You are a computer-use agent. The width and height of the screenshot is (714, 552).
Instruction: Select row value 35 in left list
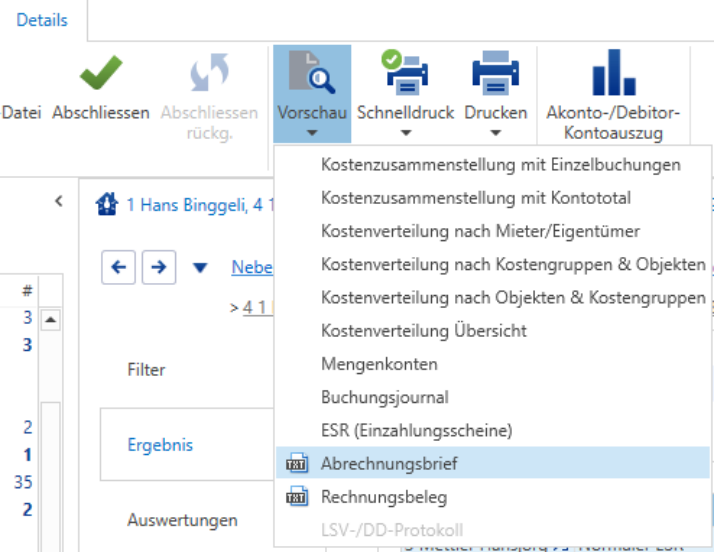pos(23,482)
